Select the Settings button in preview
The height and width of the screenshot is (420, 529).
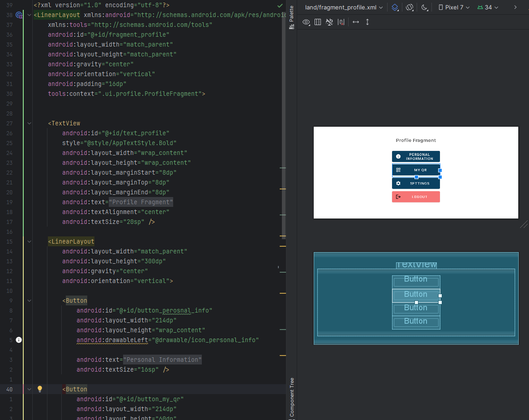[416, 183]
